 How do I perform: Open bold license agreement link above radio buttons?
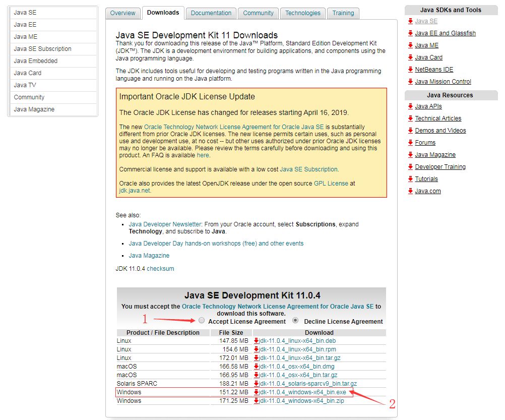tap(278, 307)
